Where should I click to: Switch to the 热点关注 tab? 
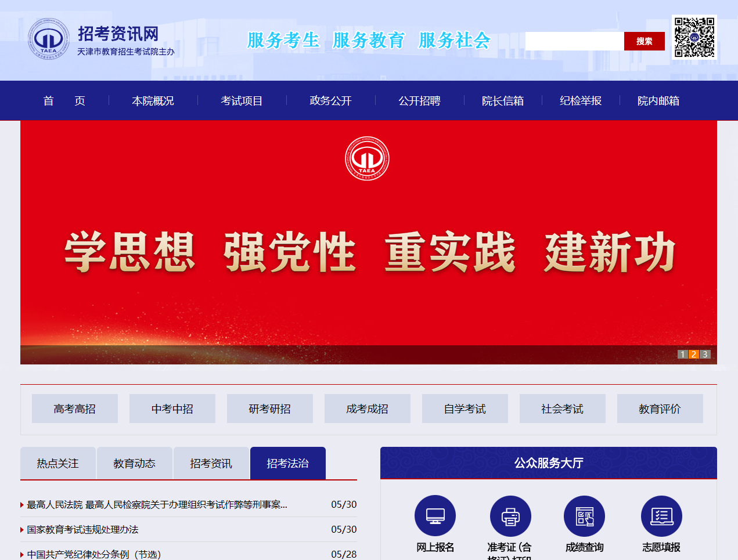point(57,463)
